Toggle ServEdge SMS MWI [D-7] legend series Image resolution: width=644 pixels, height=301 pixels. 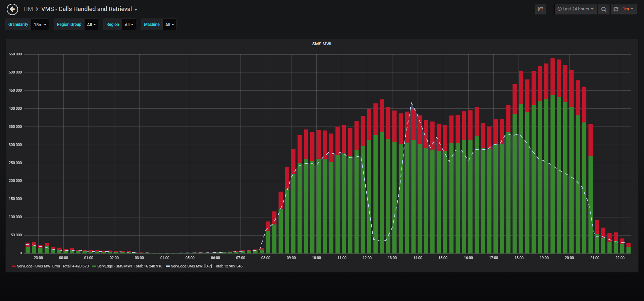click(191, 266)
